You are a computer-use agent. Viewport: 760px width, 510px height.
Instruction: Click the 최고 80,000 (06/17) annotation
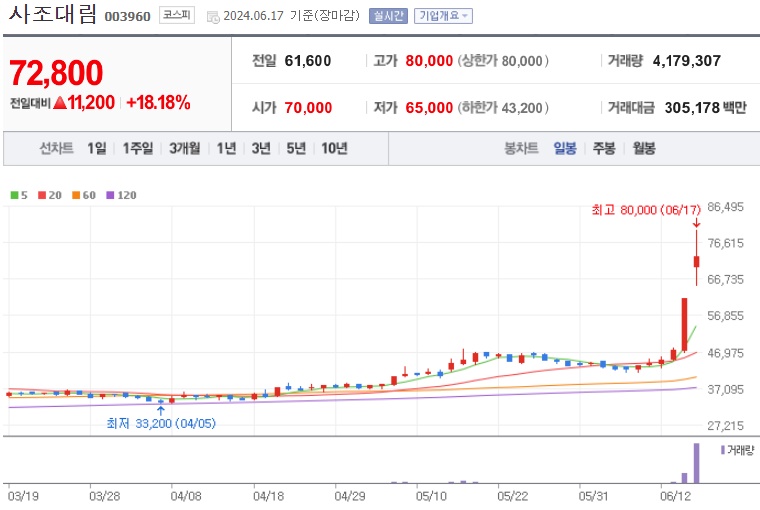[x=646, y=209]
